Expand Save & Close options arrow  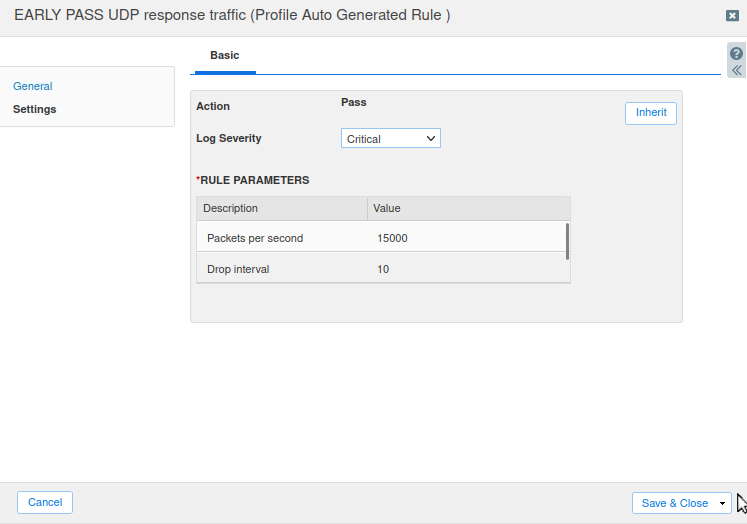click(723, 503)
